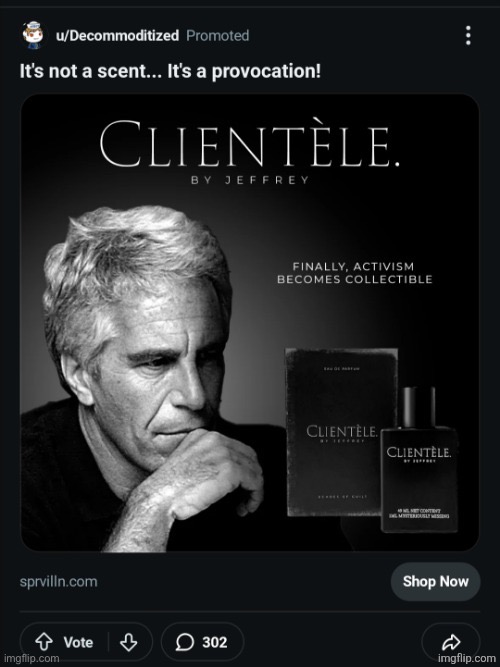Viewport: 500px width, 667px height.
Task: Visit the sprvilln.com link
Action: [x=58, y=581]
